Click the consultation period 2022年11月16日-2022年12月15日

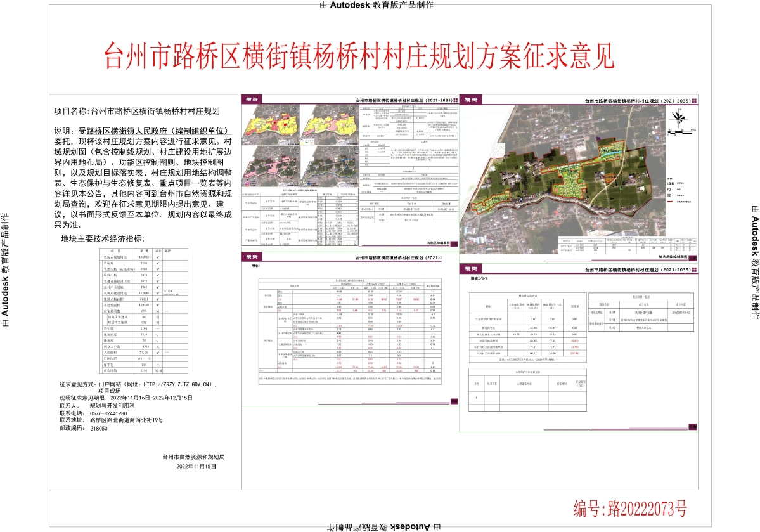[x=151, y=398]
